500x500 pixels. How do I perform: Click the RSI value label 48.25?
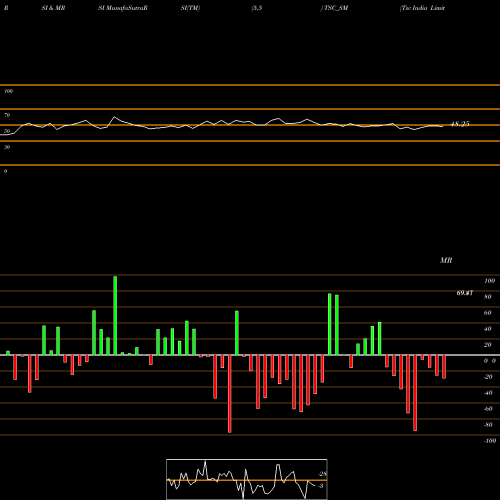(460, 124)
